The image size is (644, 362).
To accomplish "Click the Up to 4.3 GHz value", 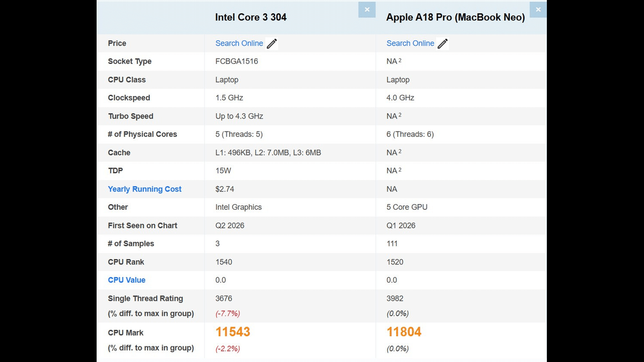I will click(x=239, y=116).
